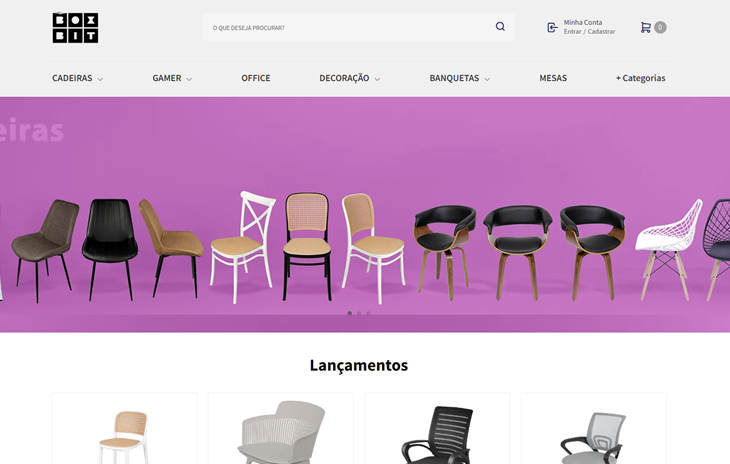Open the Mesas menu item
This screenshot has width=730, height=464.
click(553, 78)
